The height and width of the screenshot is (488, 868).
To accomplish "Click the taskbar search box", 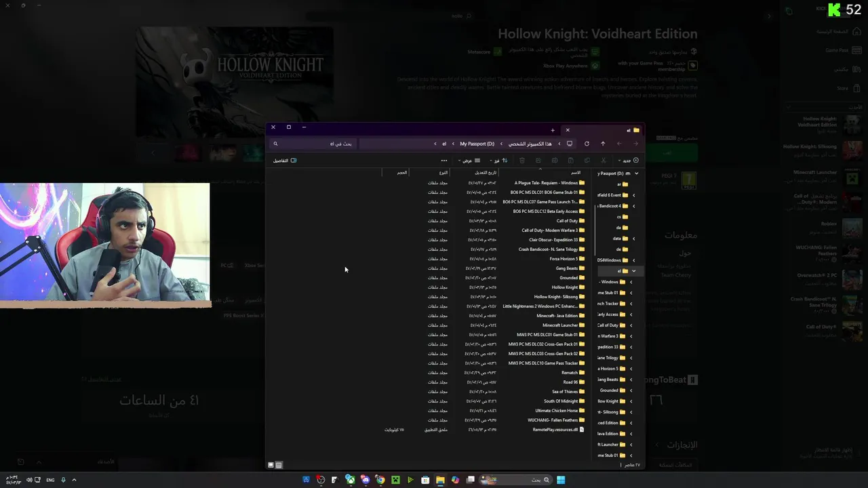I will click(x=515, y=480).
